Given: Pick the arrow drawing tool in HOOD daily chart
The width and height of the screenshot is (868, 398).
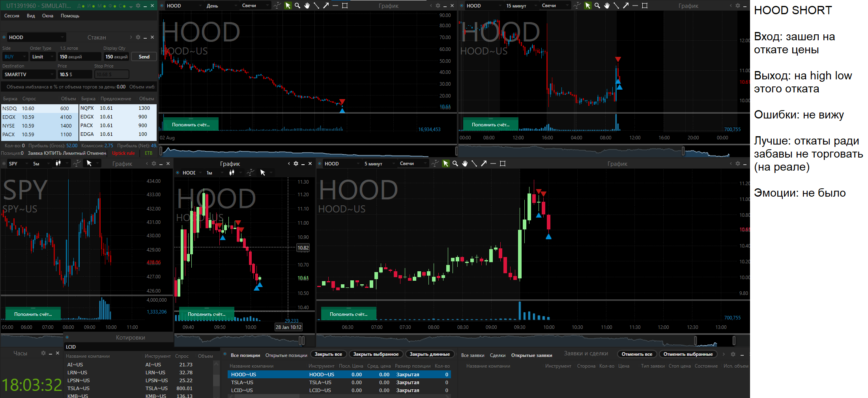Looking at the screenshot, I should click(x=326, y=6).
